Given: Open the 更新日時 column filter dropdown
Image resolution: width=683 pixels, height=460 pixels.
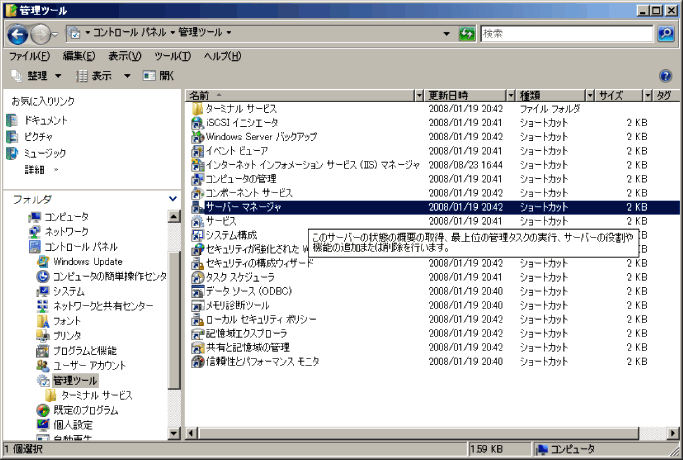Looking at the screenshot, I should click(x=511, y=95).
